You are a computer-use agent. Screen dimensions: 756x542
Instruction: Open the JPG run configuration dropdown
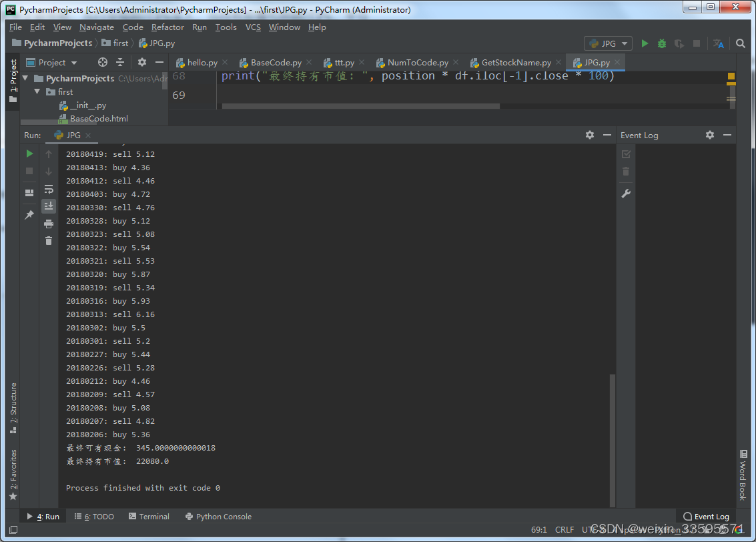pyautogui.click(x=608, y=43)
